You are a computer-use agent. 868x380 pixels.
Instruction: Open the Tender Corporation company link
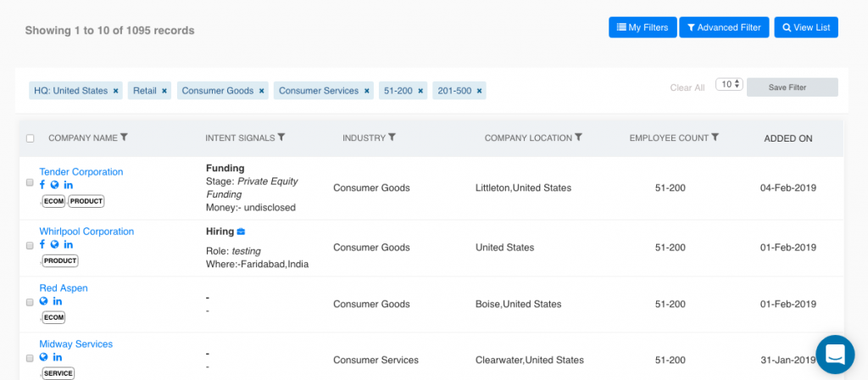click(81, 171)
